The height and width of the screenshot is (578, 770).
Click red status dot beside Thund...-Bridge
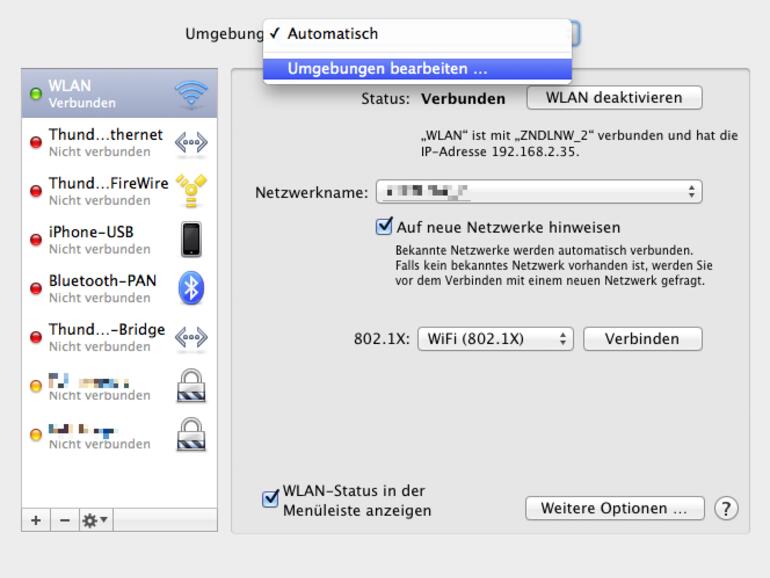tap(36, 337)
